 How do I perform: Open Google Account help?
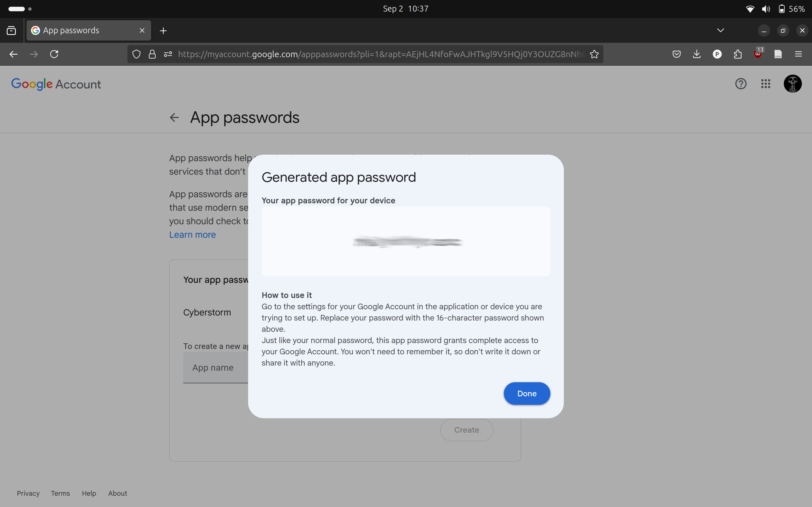tap(741, 84)
